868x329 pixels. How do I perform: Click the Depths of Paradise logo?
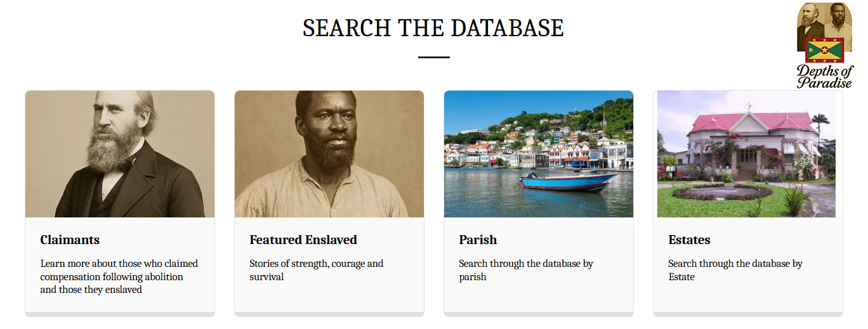tap(825, 46)
